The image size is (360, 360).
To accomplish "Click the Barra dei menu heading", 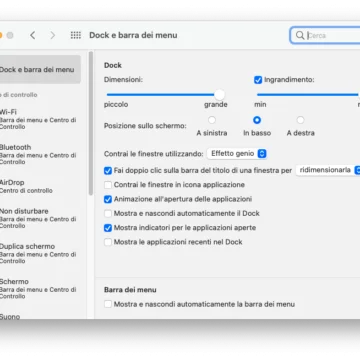I will pos(130,290).
